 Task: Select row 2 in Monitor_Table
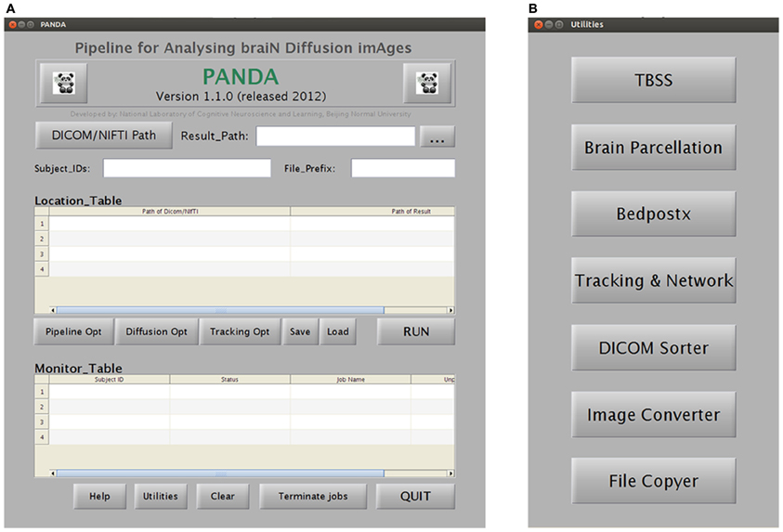tap(244, 407)
